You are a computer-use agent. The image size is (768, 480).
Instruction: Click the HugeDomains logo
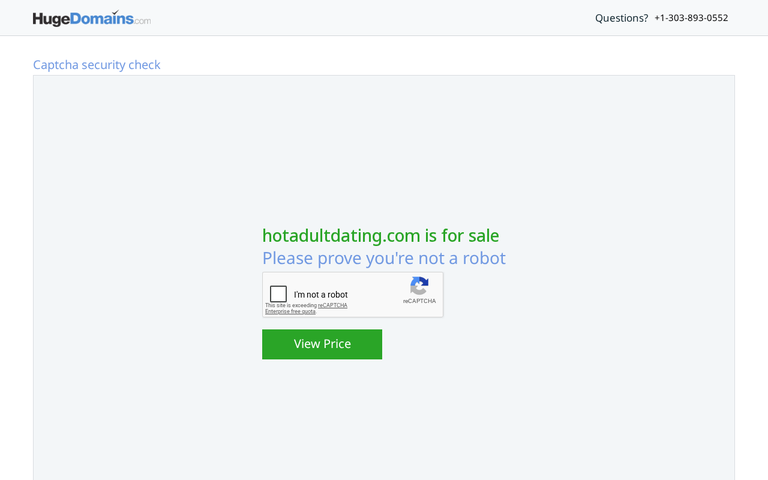(92, 18)
